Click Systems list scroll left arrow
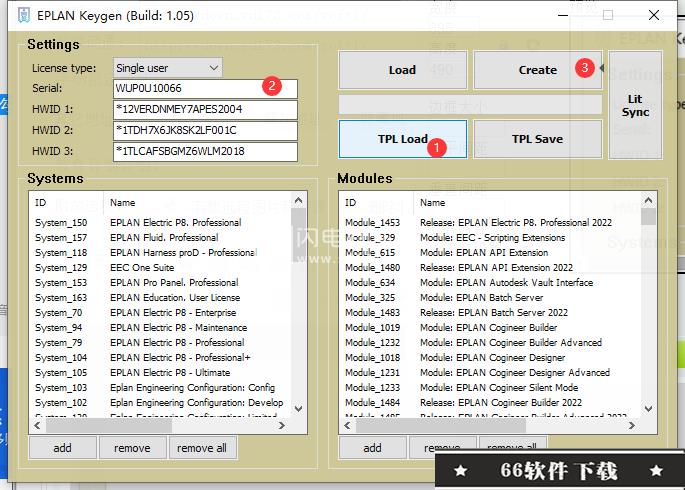This screenshot has height=490, width=685. pos(37,425)
